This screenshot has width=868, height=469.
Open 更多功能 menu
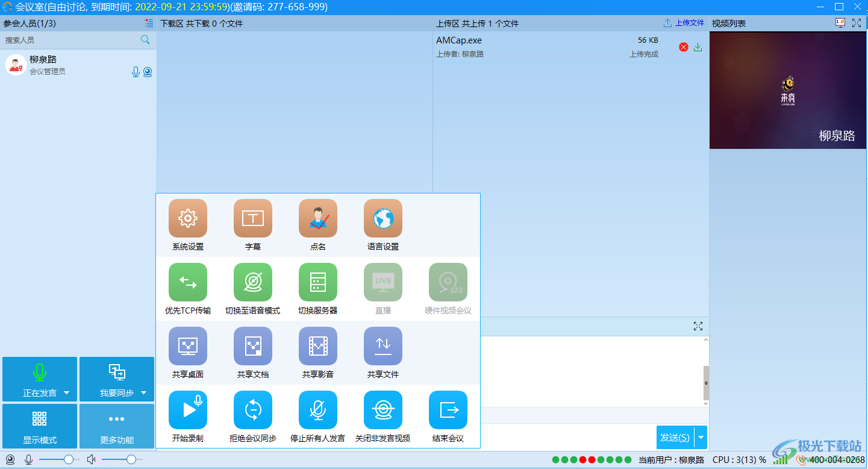pos(117,426)
